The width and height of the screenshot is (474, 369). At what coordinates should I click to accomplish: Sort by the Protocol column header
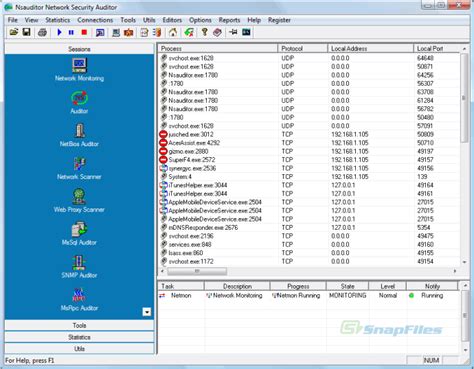point(302,49)
